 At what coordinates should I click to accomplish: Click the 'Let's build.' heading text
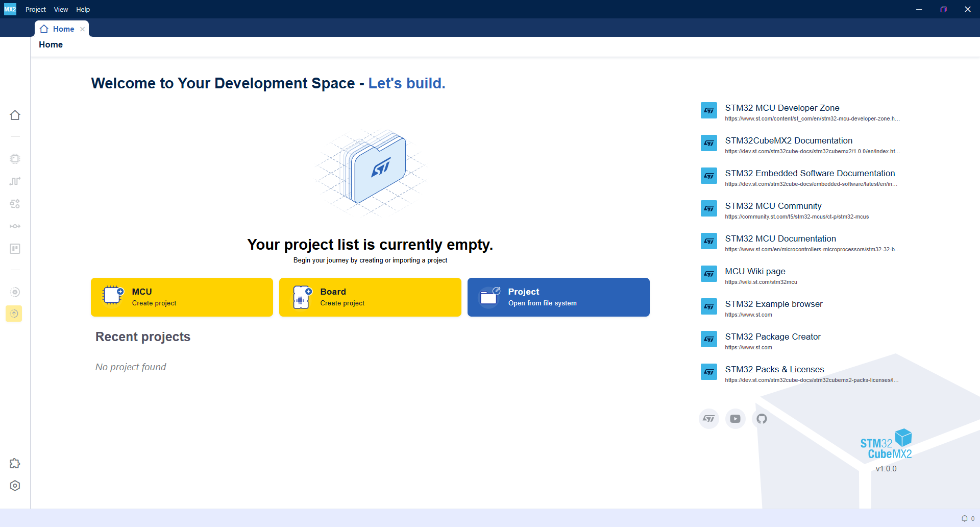click(x=407, y=83)
